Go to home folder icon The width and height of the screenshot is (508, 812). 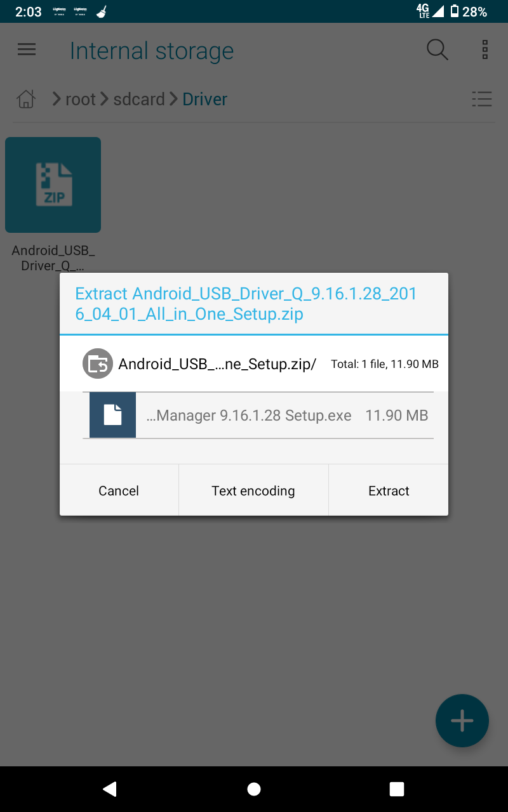pos(26,99)
